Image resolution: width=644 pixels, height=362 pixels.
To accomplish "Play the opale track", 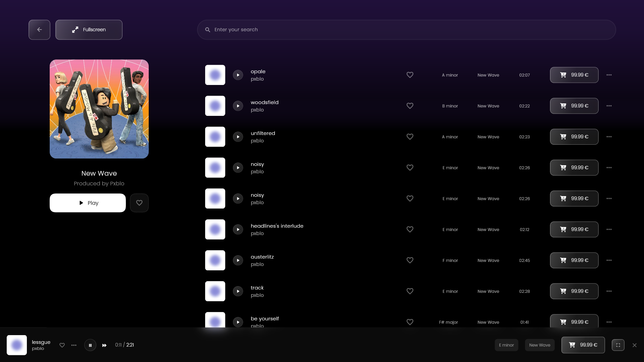I will 238,75.
